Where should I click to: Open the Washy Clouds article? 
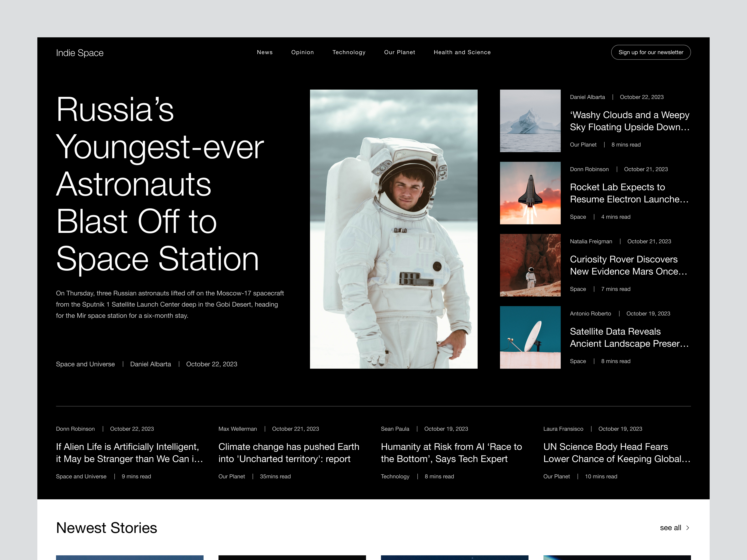click(x=630, y=121)
